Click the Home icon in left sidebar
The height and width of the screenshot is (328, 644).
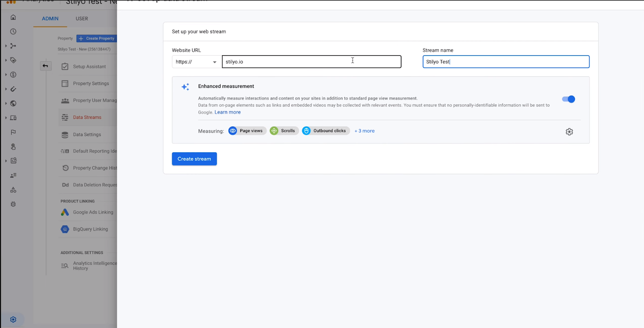13,17
